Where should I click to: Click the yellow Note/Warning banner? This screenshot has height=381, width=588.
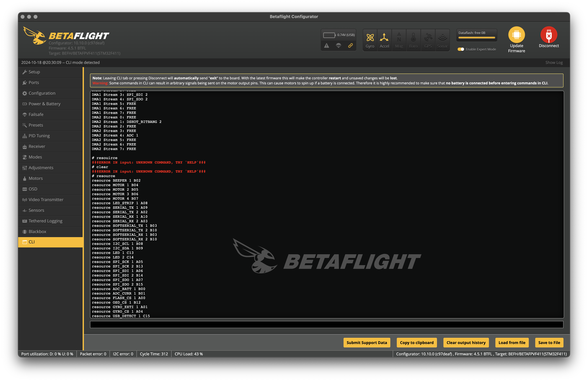click(x=327, y=80)
